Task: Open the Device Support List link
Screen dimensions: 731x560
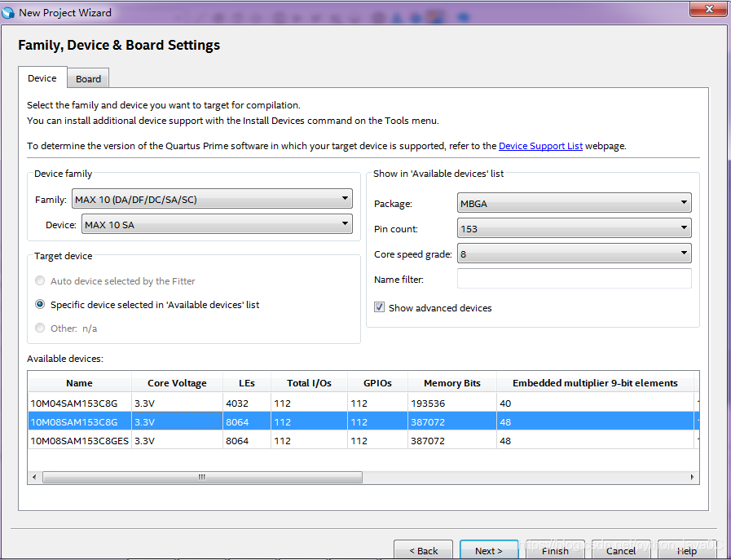Action: [540, 146]
